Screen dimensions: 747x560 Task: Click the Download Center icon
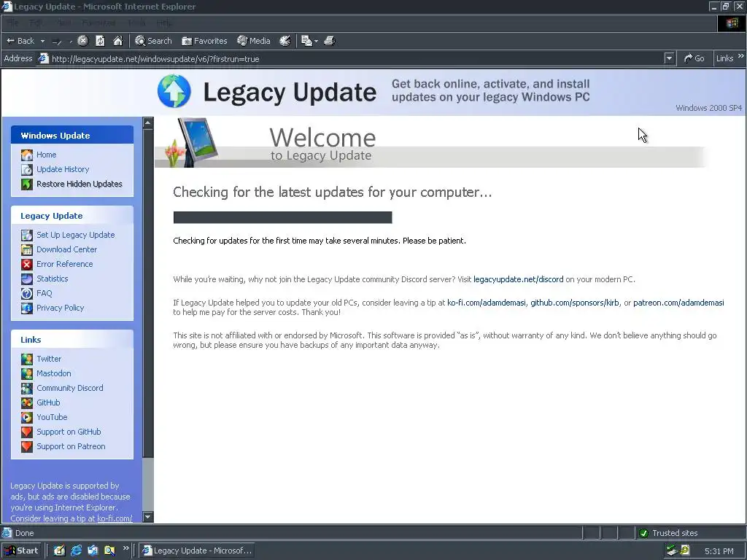click(27, 249)
